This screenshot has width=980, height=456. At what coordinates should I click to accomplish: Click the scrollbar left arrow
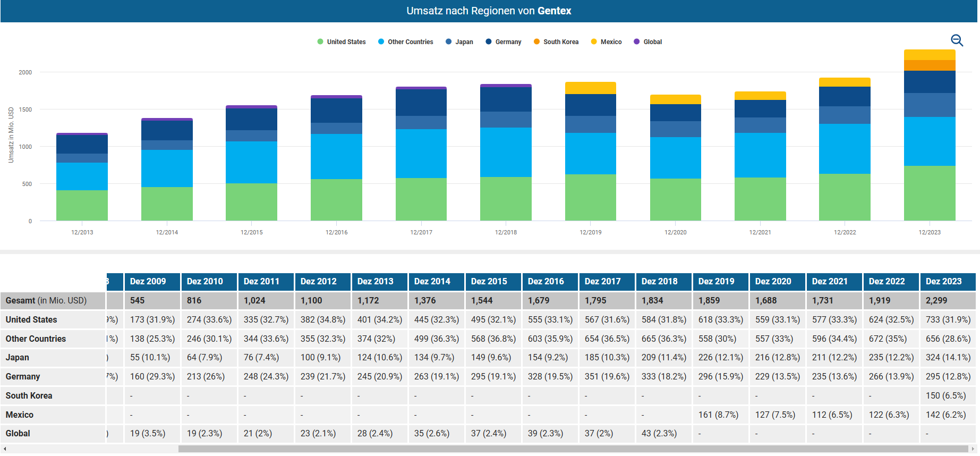(x=5, y=449)
